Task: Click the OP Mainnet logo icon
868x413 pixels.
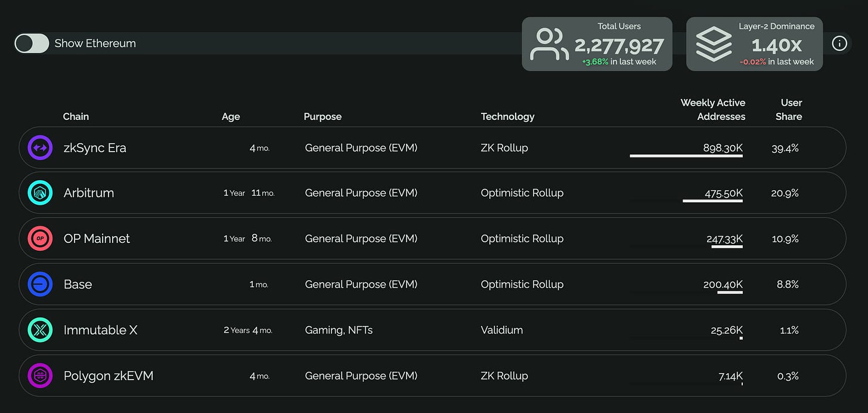Action: coord(41,238)
